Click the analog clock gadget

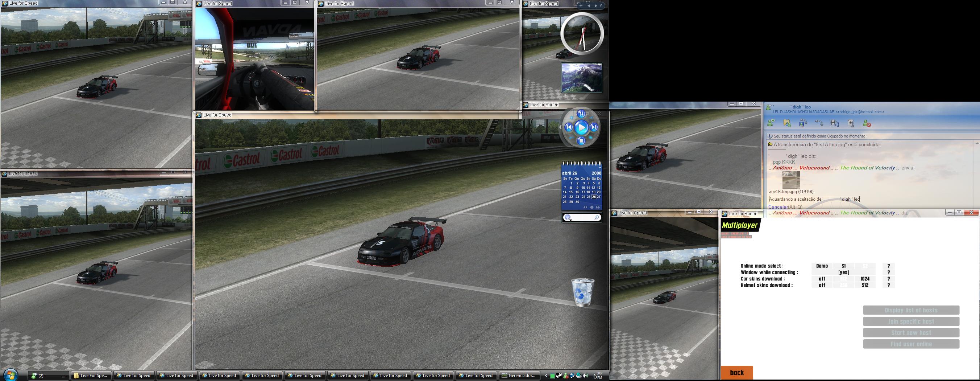pyautogui.click(x=582, y=33)
